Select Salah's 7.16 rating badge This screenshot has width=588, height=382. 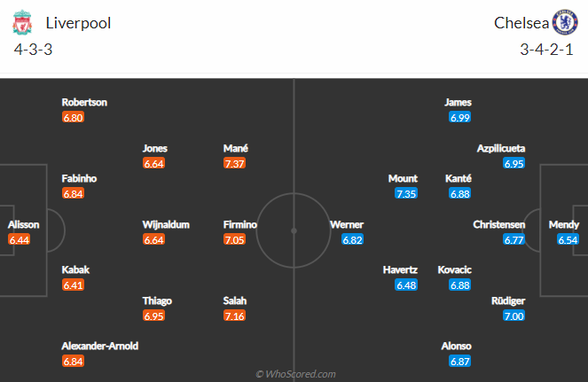coord(234,316)
